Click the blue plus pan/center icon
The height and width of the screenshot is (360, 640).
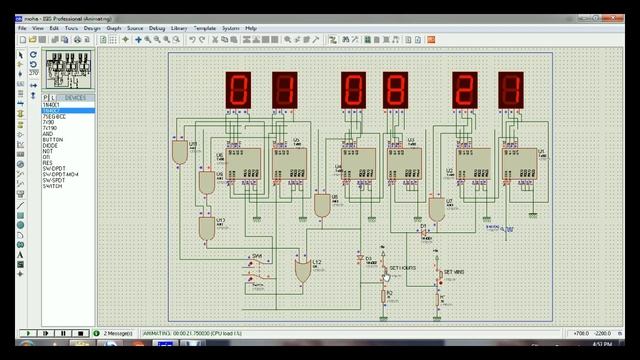(x=138, y=40)
